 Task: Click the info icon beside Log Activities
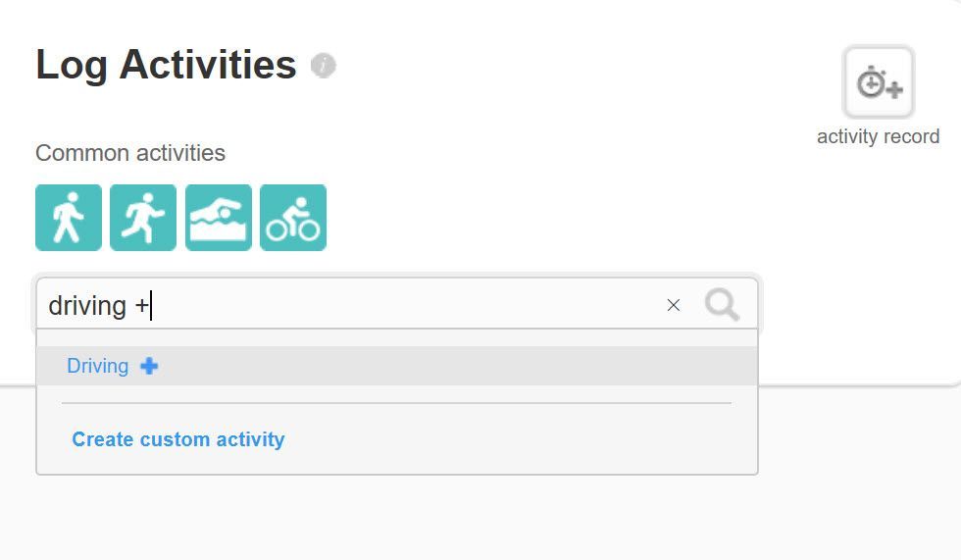323,66
